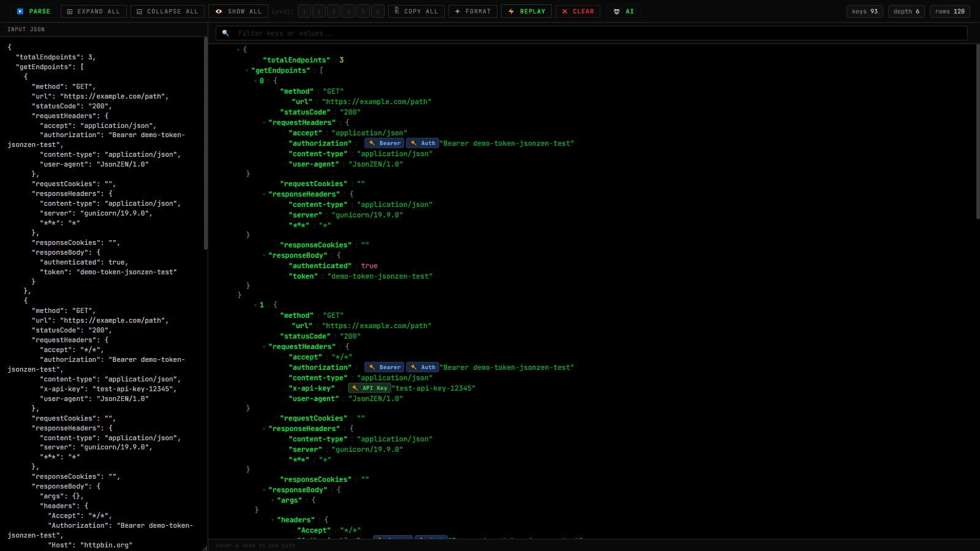The height and width of the screenshot is (551, 980).
Task: Select the totalEndpoints key
Action: [x=296, y=60]
